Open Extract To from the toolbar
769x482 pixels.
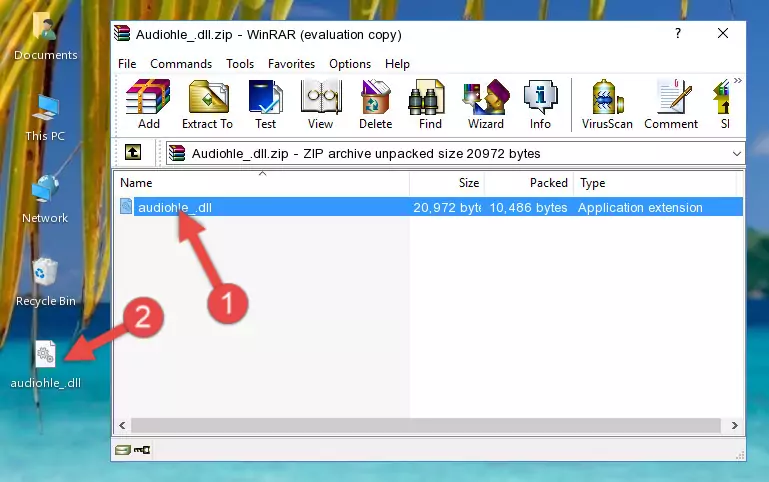coord(207,104)
